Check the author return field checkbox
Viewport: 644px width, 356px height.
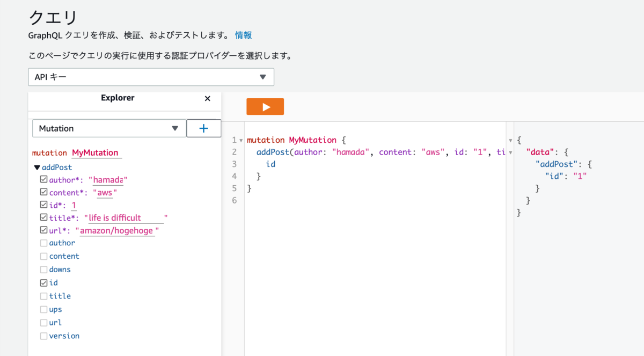coord(43,243)
